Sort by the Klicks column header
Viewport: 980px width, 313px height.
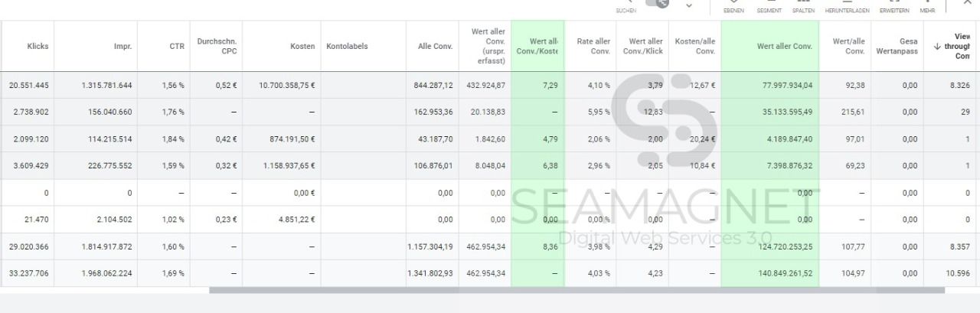tap(38, 46)
